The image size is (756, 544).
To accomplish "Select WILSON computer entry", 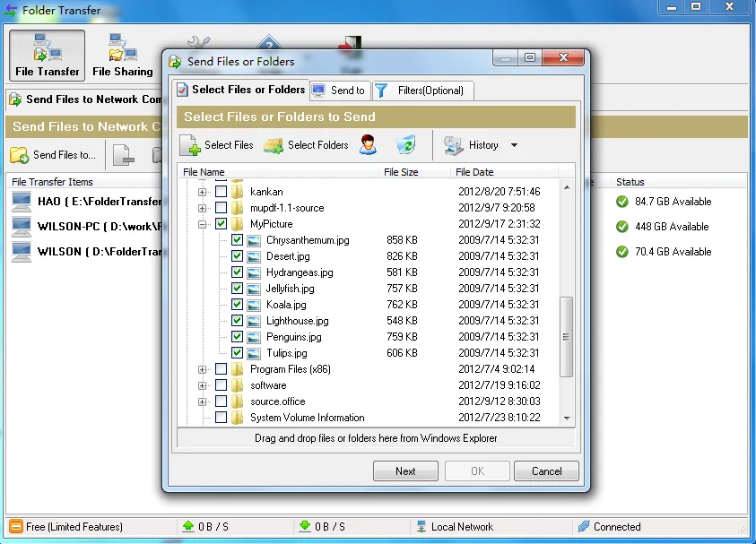I will (x=87, y=252).
